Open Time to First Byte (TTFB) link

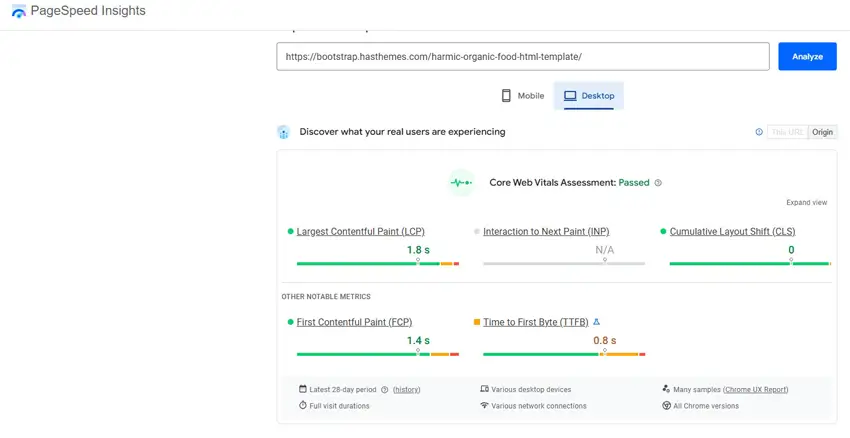[x=536, y=322]
